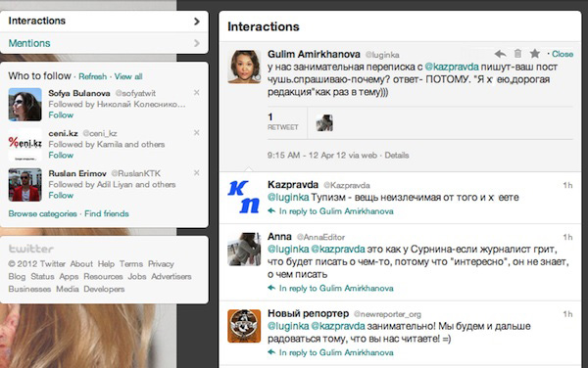The height and width of the screenshot is (368, 588).
Task: Open the Jobs footer link
Action: click(x=137, y=276)
